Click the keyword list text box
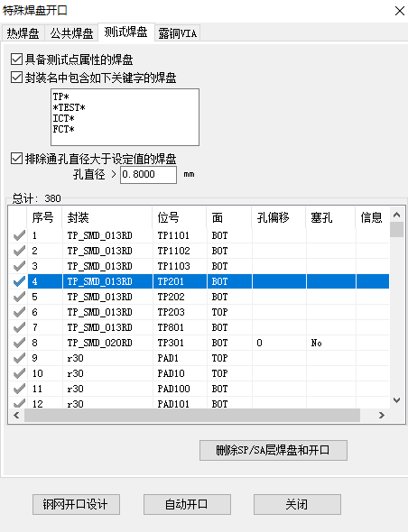Screen dimensions: 408x532 click(x=125, y=117)
